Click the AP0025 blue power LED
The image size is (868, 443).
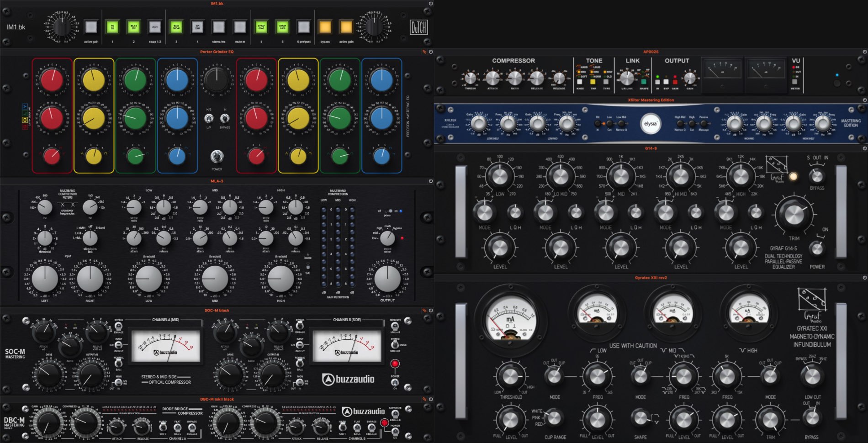point(836,75)
